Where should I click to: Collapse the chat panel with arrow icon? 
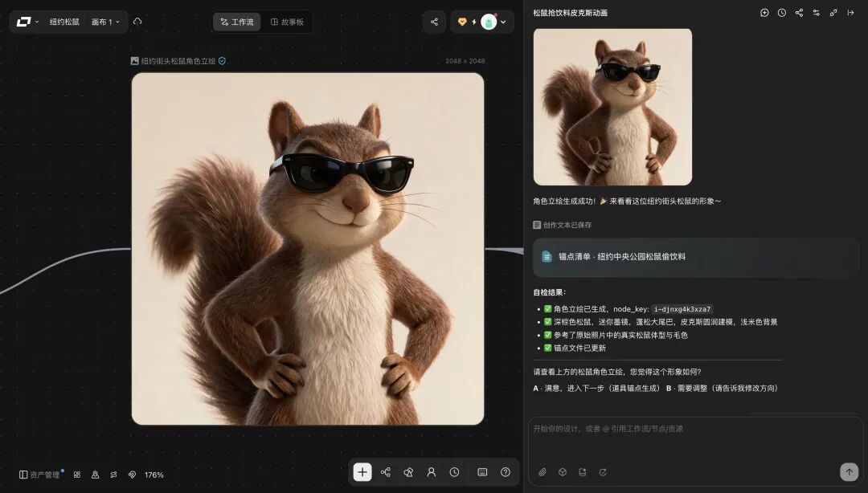850,13
